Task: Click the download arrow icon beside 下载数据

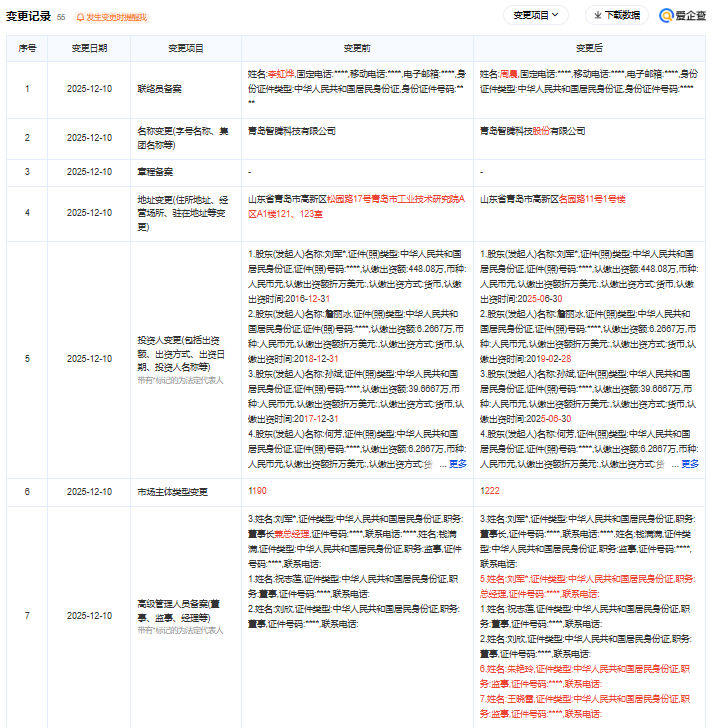Action: (598, 15)
